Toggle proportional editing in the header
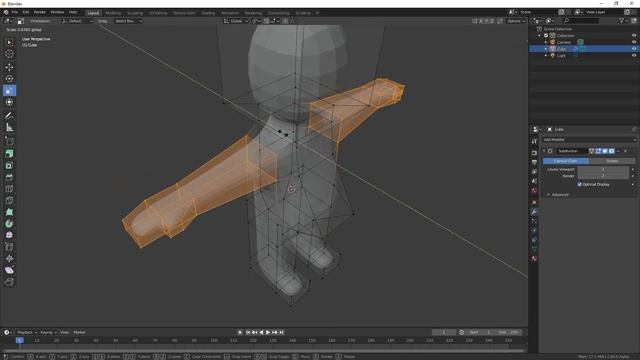This screenshot has height=360, width=640. (x=285, y=21)
